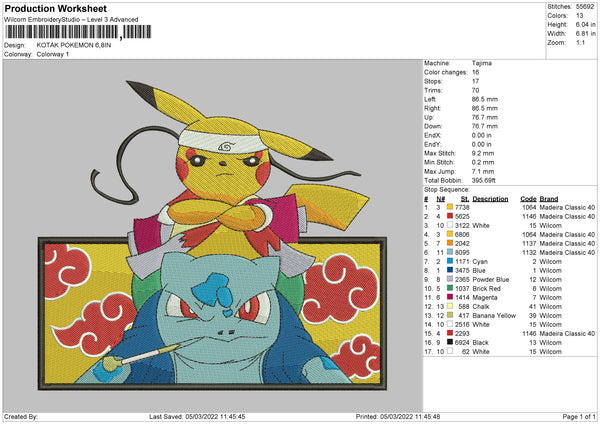Click the Height value 6.04 in
The image size is (600, 424).
(585, 24)
